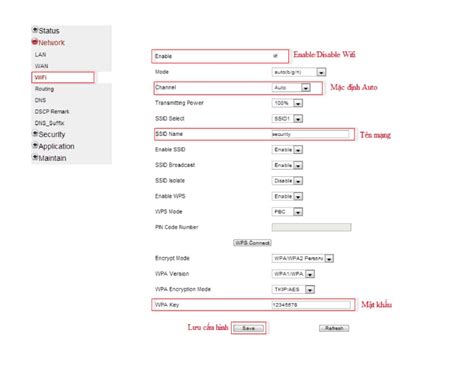Open the SSID Broadcast dropdown
474x365 pixels.
(x=287, y=165)
